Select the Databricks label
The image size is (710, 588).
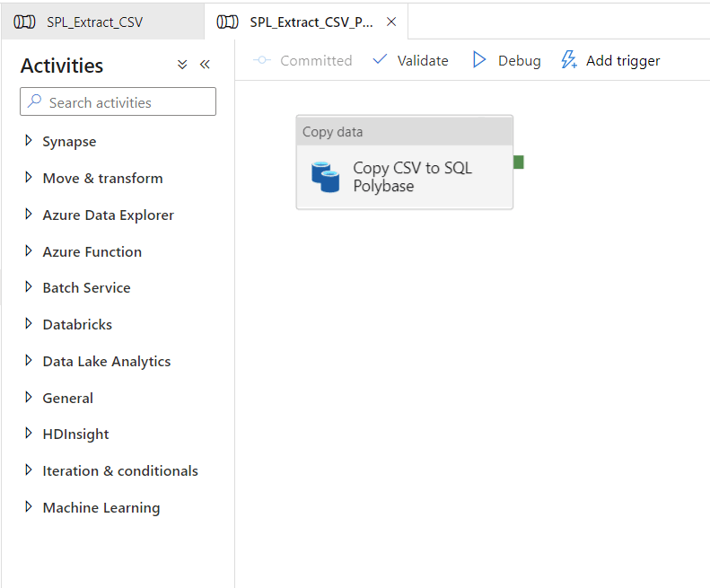(77, 324)
